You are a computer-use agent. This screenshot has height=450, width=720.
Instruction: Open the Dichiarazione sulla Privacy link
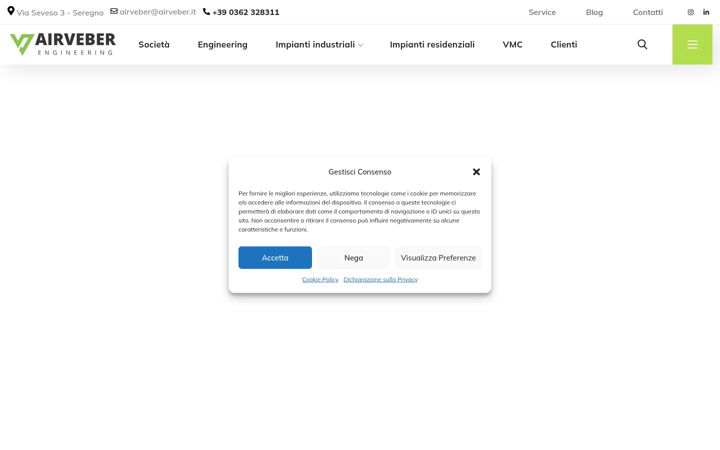(x=381, y=279)
